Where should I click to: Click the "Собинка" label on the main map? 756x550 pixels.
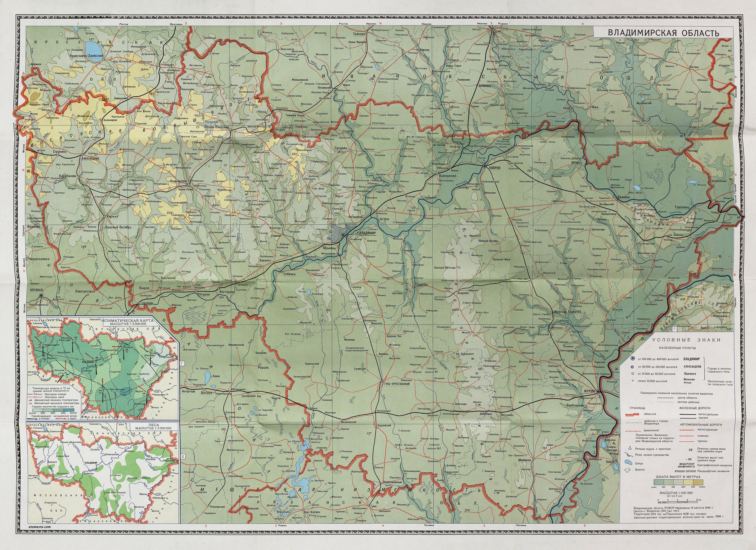[289, 274]
